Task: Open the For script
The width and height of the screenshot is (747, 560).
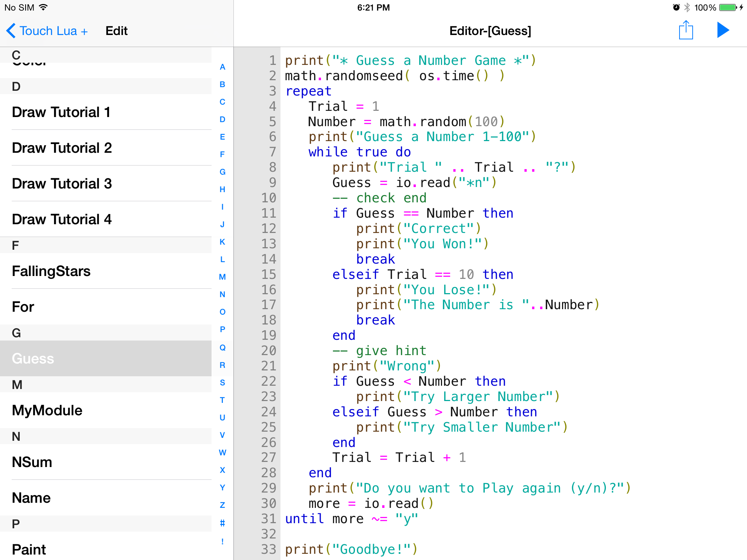Action: [x=23, y=307]
